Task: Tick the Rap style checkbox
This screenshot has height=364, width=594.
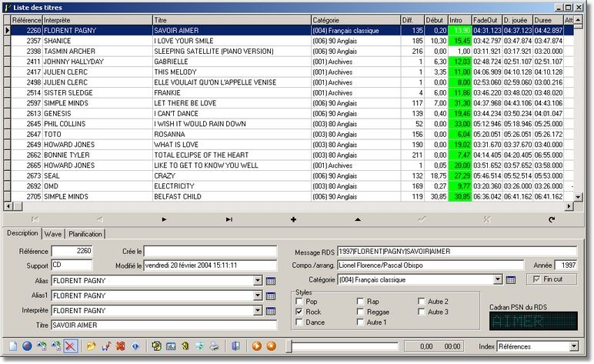Action: coord(360,301)
